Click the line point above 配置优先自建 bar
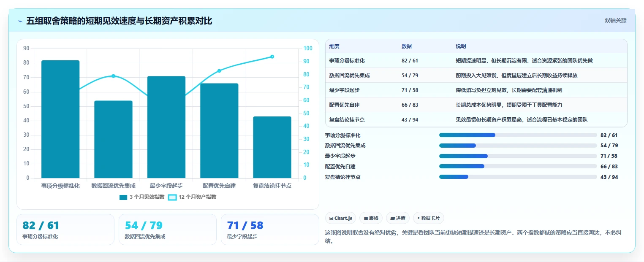The width and height of the screenshot is (644, 262). point(219,71)
